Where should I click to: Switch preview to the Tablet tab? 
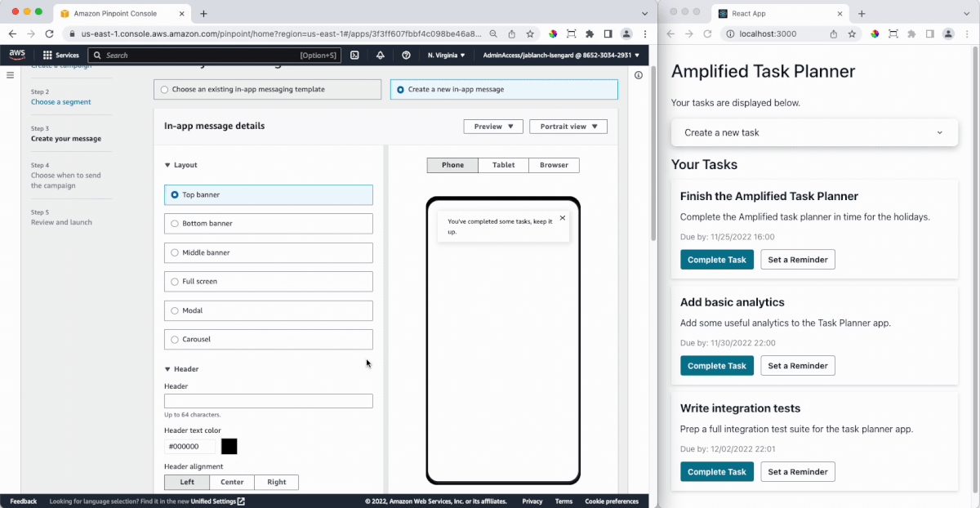tap(504, 165)
